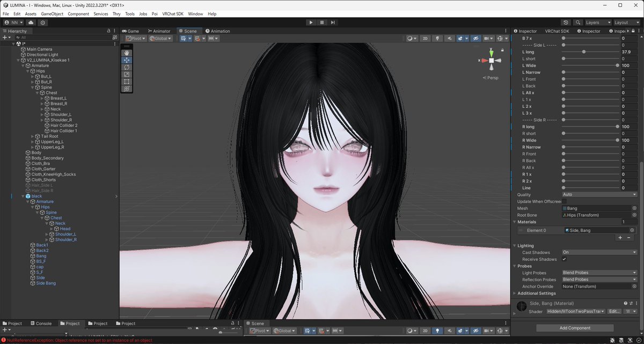Toggle 2D view mode in top Scene
The height and width of the screenshot is (344, 644).
click(425, 39)
